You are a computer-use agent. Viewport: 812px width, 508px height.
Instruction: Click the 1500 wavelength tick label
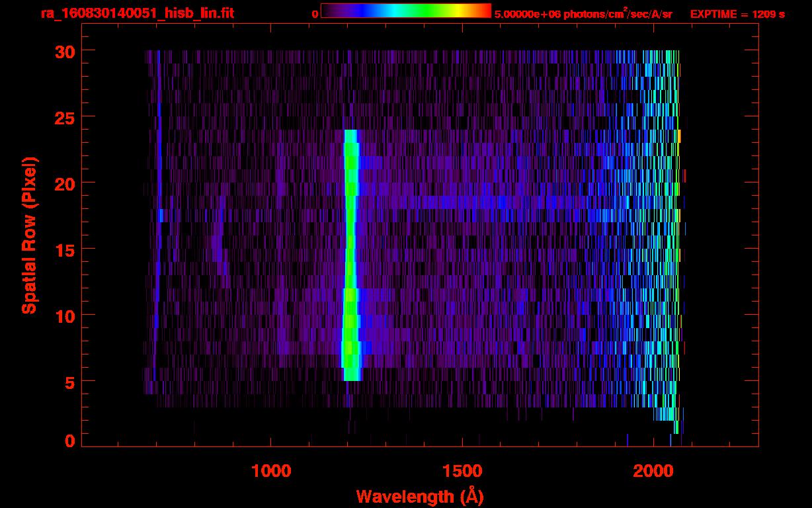462,471
